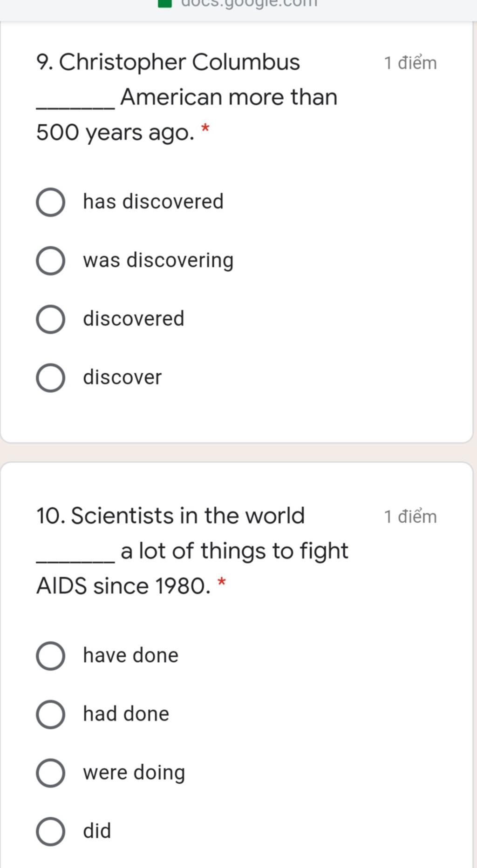Click the "discover" answer label
This screenshot has height=868, width=477.
[x=123, y=377]
